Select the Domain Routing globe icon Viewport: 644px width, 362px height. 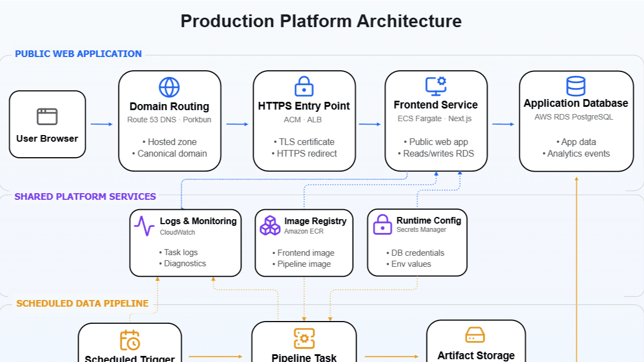click(x=169, y=87)
